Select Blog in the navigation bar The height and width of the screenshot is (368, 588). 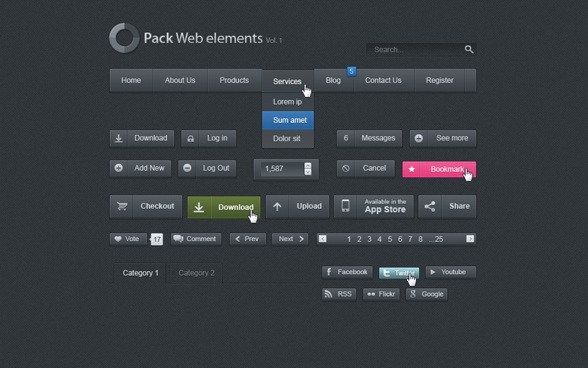click(333, 80)
